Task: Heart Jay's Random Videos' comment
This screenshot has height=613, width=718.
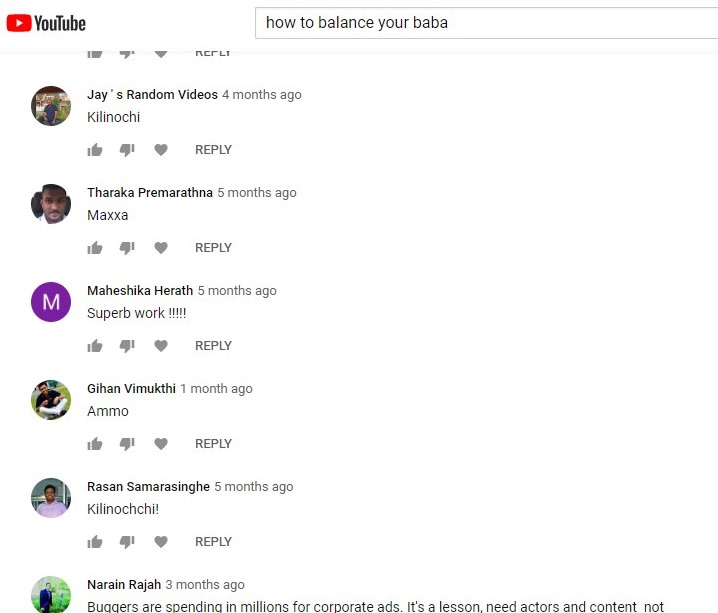Action: point(161,150)
